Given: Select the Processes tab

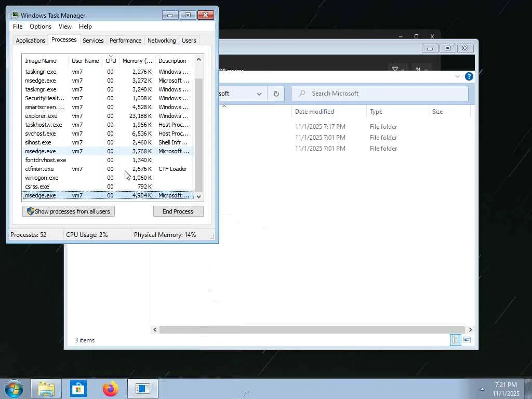Looking at the screenshot, I should (x=64, y=39).
